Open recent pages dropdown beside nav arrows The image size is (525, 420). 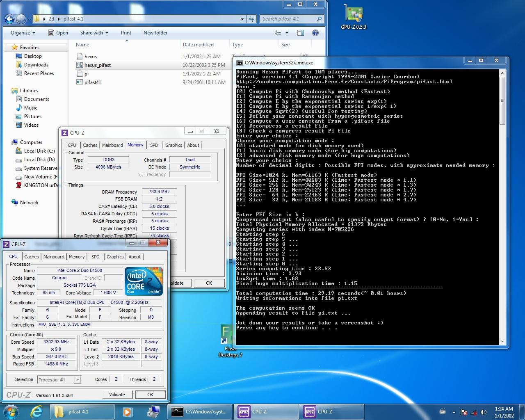click(x=29, y=19)
